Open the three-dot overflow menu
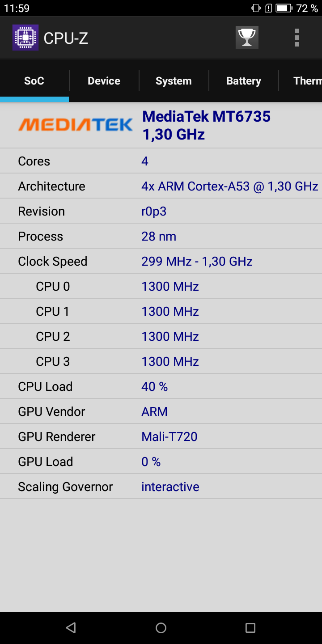The image size is (322, 644). point(297,38)
